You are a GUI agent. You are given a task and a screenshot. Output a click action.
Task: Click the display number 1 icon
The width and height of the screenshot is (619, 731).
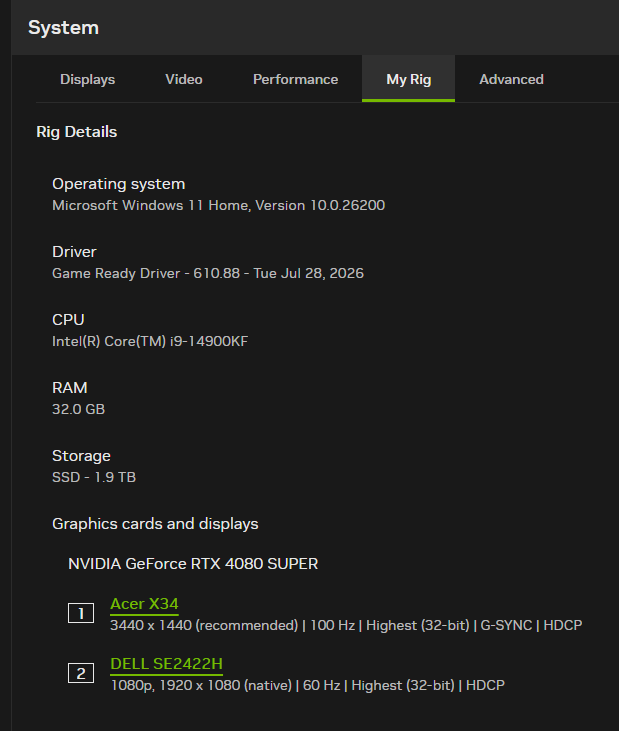click(x=81, y=613)
